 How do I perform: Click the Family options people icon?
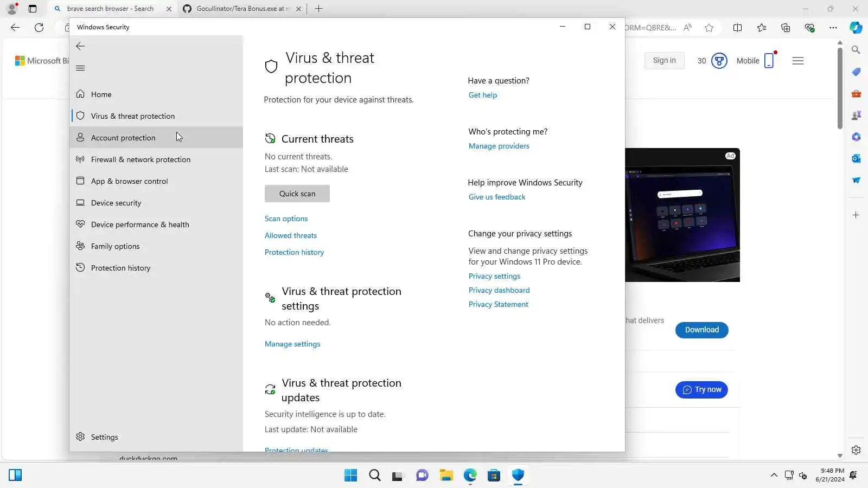pyautogui.click(x=80, y=246)
